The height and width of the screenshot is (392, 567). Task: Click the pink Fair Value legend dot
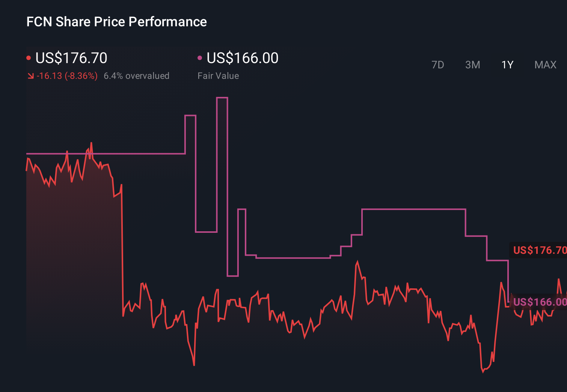point(200,57)
